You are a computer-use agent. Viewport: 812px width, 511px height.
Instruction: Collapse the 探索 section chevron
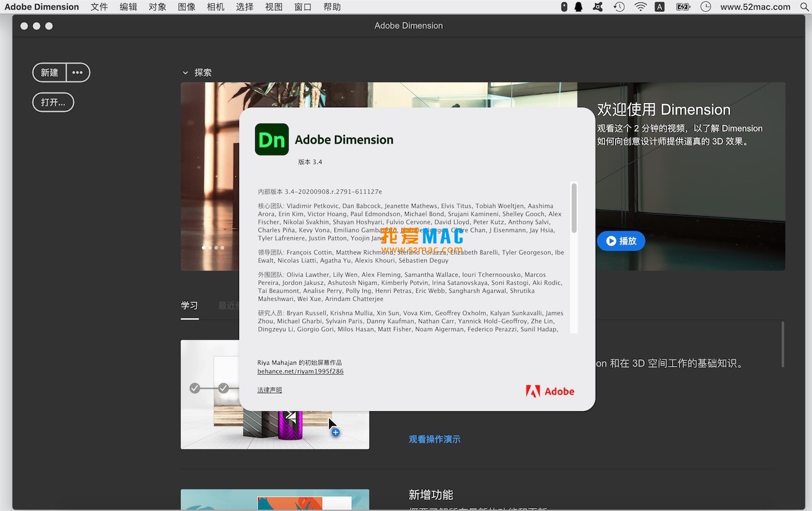pos(185,72)
